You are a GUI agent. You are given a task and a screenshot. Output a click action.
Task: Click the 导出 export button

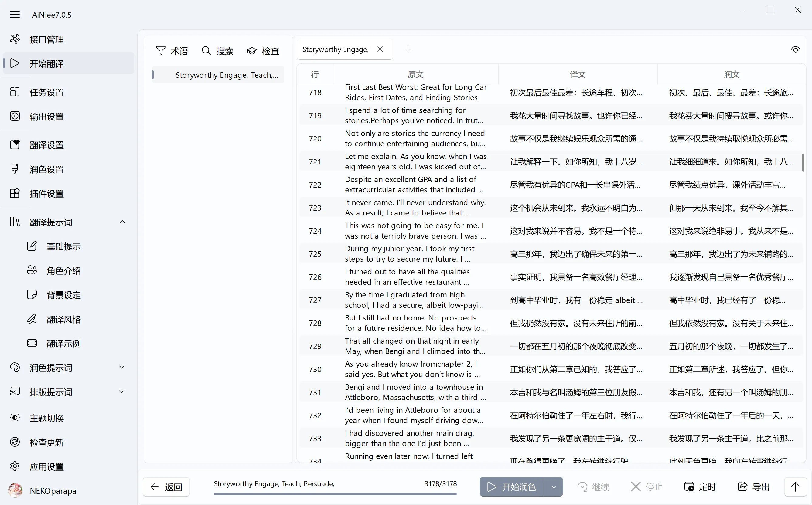[x=753, y=487]
